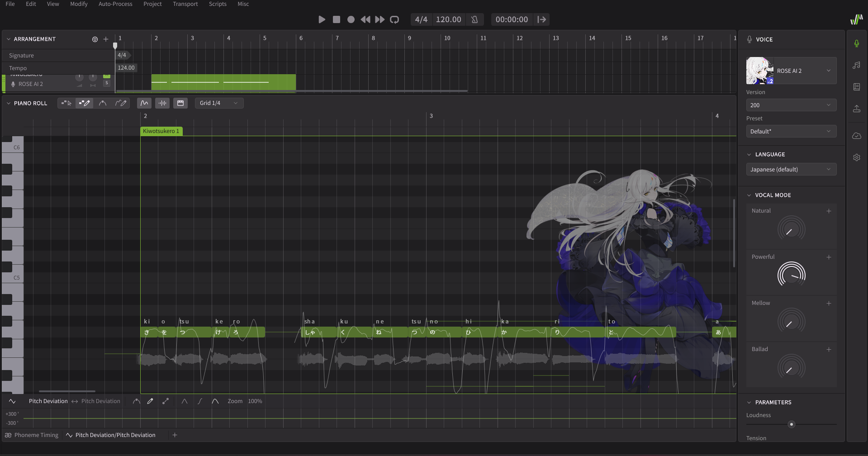Collapse the LANGUAGE section
Viewport: 868px width, 456px height.
[x=749, y=154]
